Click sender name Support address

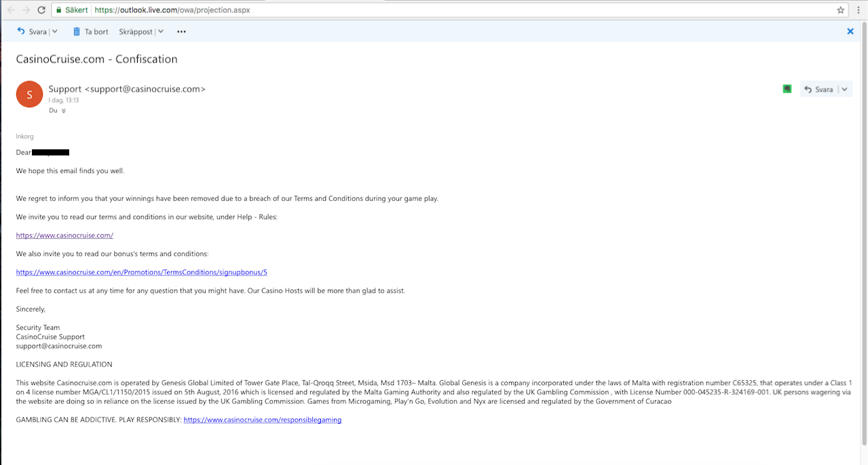pyautogui.click(x=127, y=89)
